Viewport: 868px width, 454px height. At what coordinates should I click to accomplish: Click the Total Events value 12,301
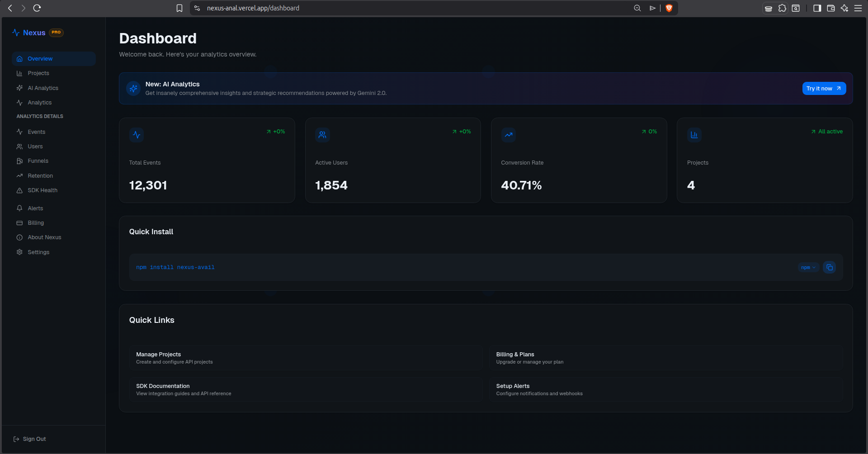tap(148, 185)
